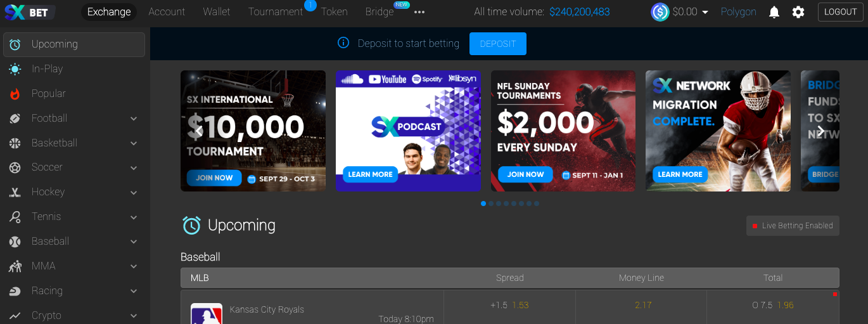Screen dimensions: 868x324
Task: Expand the Soccer category chevron
Action: 134,168
